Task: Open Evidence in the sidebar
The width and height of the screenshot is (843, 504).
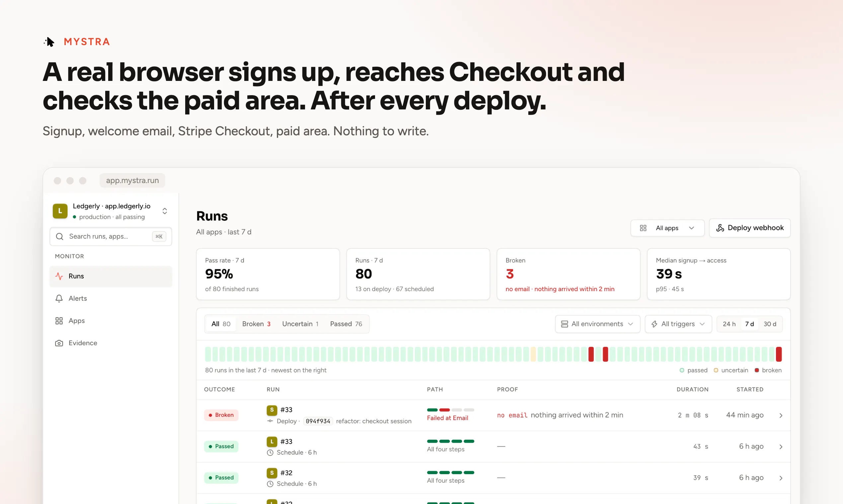Action: 111,343
